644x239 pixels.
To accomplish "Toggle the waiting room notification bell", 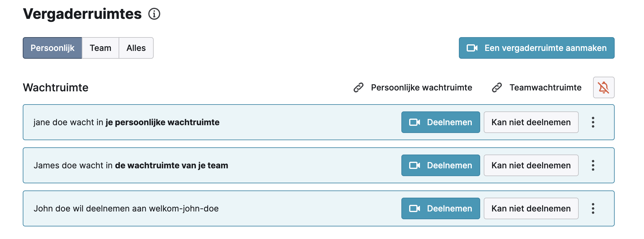I will point(604,87).
